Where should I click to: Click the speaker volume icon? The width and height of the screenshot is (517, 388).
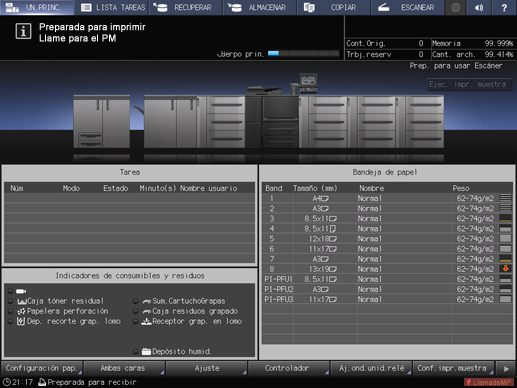[479, 7]
